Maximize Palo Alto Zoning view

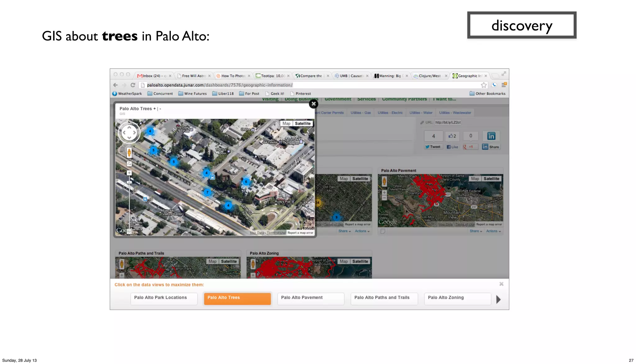458,299
